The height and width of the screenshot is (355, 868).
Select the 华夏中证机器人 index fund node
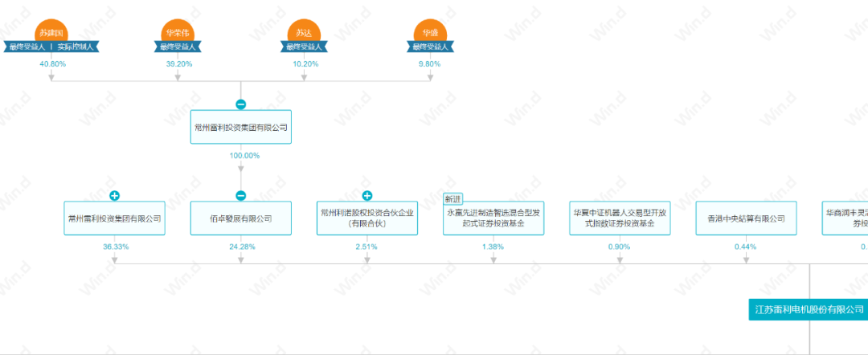point(620,218)
